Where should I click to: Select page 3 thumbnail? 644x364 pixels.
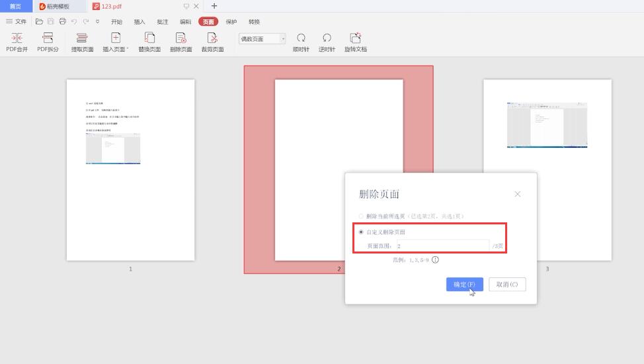pyautogui.click(x=547, y=170)
